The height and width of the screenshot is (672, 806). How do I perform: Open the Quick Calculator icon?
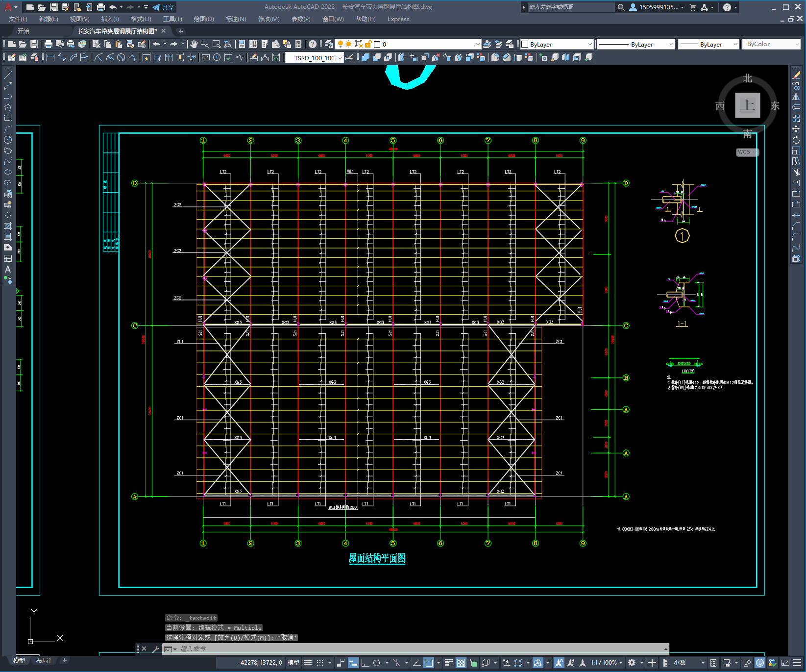coord(298,44)
